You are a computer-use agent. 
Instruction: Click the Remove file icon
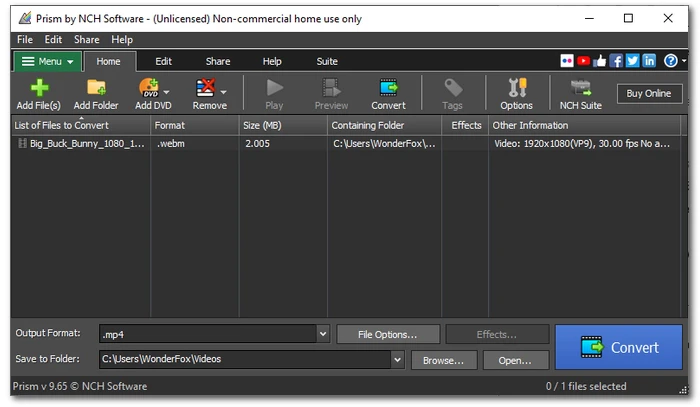[x=205, y=87]
